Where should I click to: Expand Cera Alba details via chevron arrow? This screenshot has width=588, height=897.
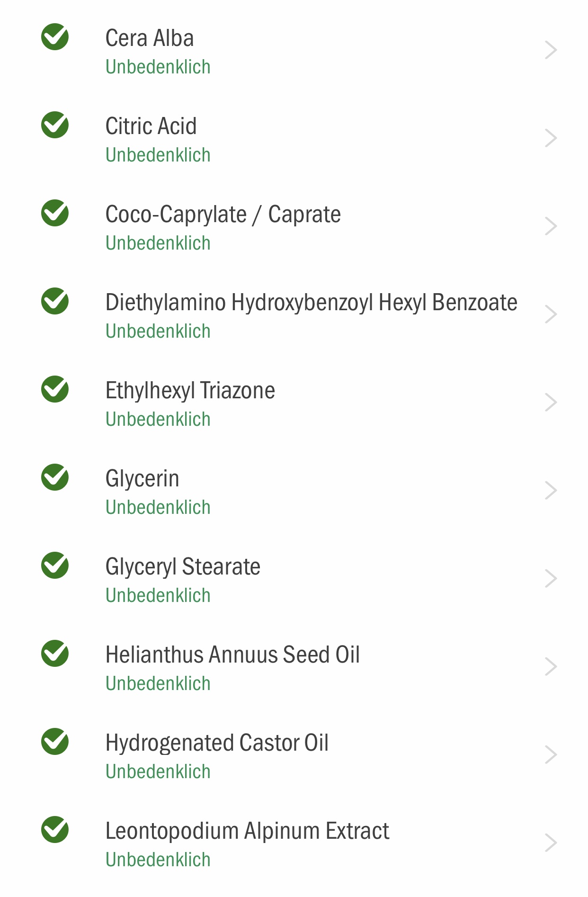[x=551, y=50]
